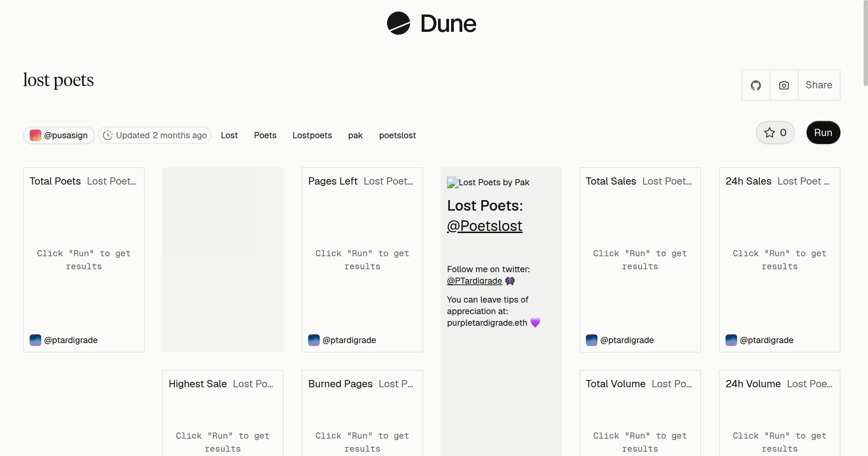Image resolution: width=868 pixels, height=456 pixels.
Task: Click @ptardigrade avatar in 24h Sales card
Action: point(731,340)
